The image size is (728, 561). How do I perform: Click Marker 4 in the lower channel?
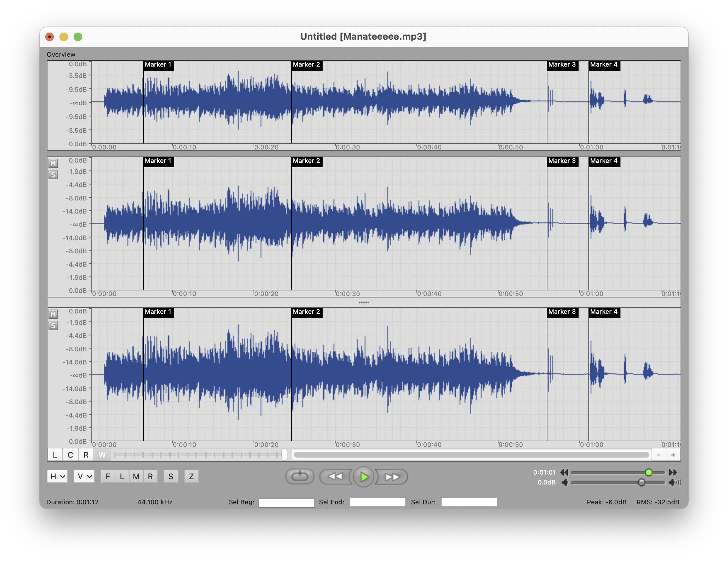coord(604,312)
